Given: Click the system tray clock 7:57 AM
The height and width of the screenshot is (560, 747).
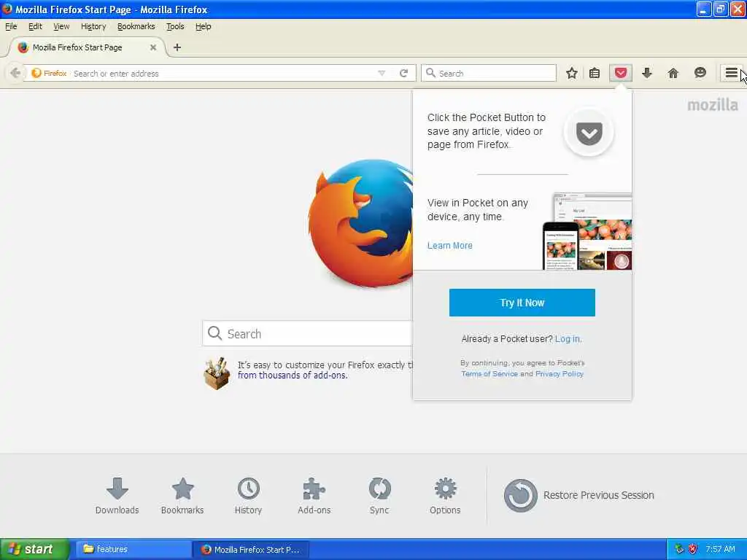Looking at the screenshot, I should pos(720,549).
